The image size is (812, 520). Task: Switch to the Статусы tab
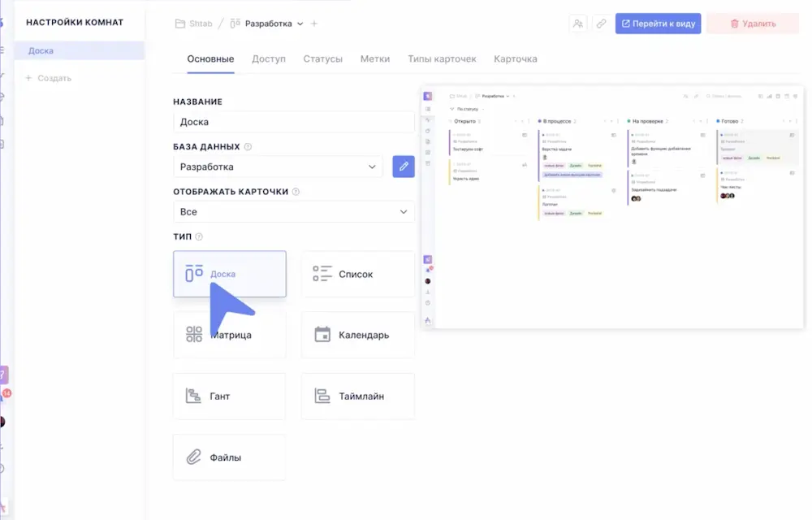click(322, 58)
